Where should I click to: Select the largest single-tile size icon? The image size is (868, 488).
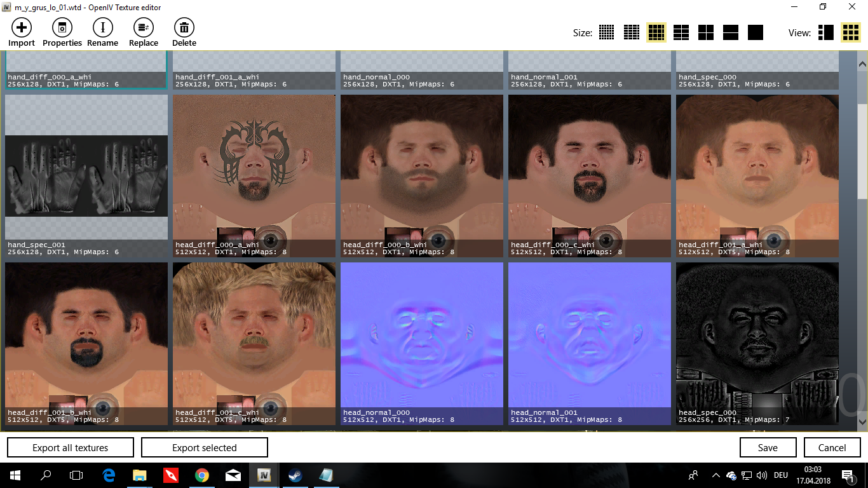(755, 32)
